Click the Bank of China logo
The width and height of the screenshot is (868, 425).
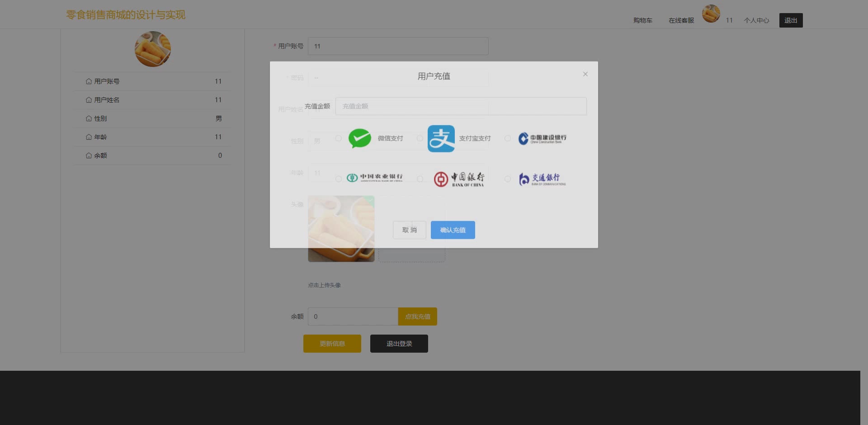tap(459, 179)
